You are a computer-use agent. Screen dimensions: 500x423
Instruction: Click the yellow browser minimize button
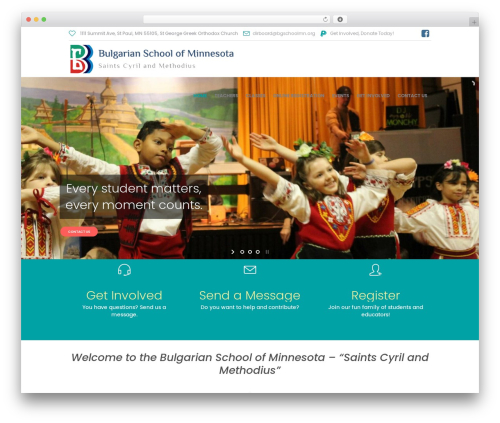click(36, 19)
